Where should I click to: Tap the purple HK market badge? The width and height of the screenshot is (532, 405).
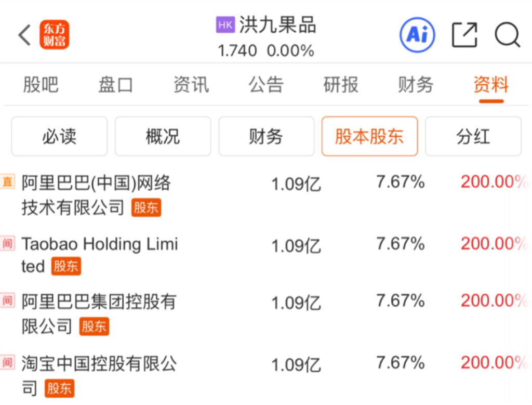click(x=225, y=24)
